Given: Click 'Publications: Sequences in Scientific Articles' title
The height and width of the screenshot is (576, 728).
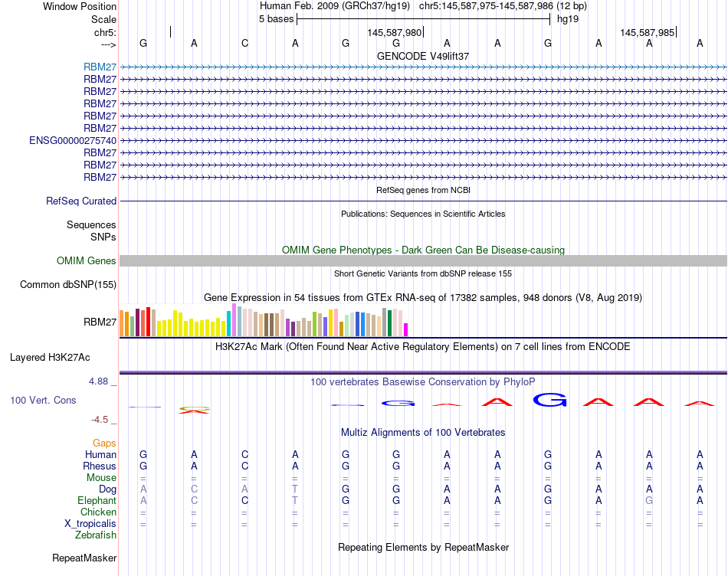Looking at the screenshot, I should click(x=423, y=214).
